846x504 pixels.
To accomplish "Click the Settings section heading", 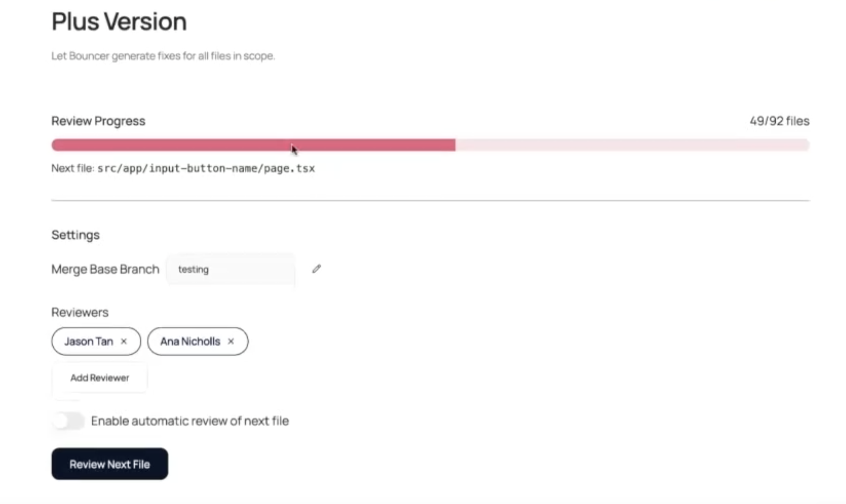I will click(75, 235).
